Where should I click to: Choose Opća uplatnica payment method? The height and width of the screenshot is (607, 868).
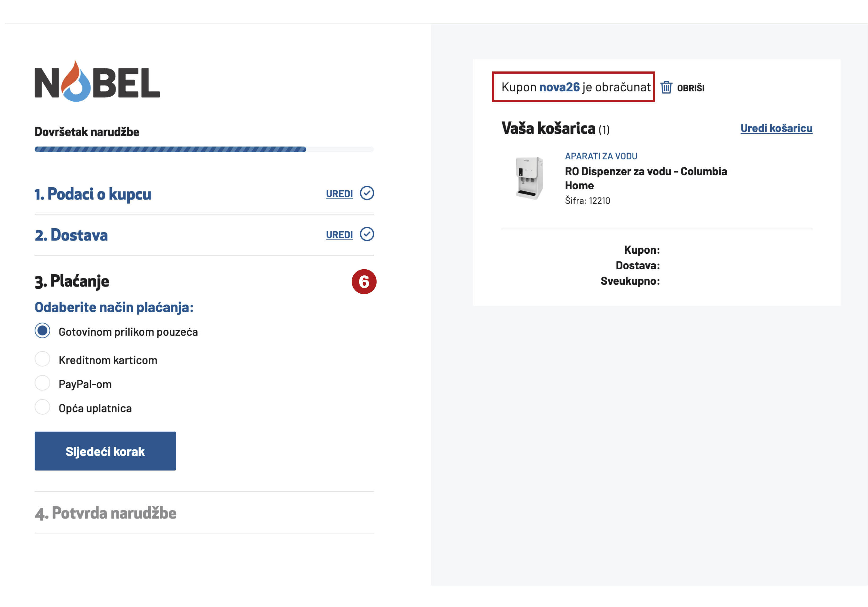[42, 407]
